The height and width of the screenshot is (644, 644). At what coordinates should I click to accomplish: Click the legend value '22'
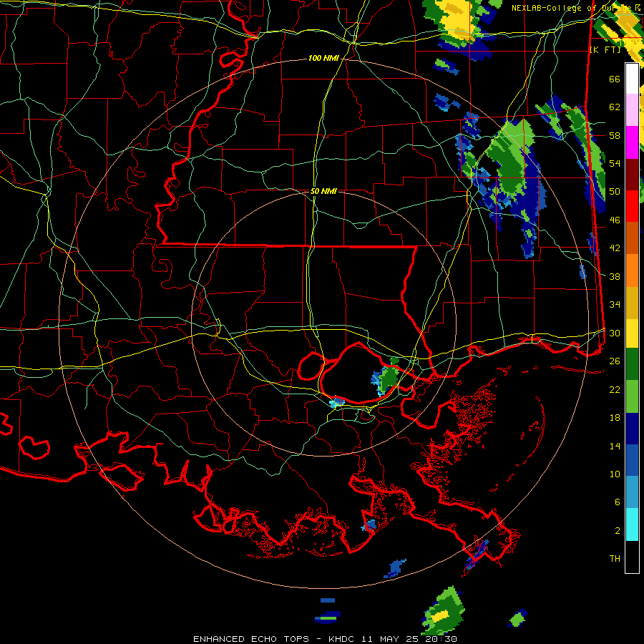(615, 389)
